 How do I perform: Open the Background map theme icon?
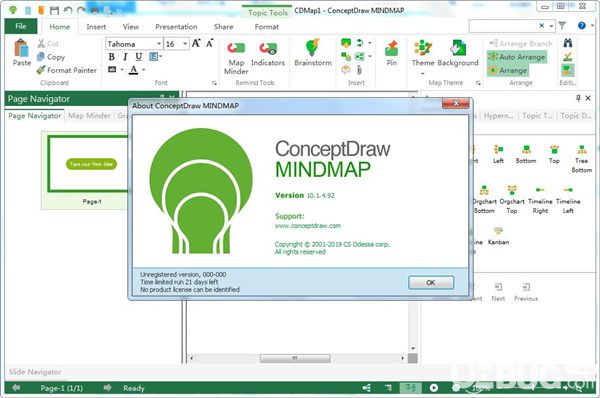click(458, 48)
